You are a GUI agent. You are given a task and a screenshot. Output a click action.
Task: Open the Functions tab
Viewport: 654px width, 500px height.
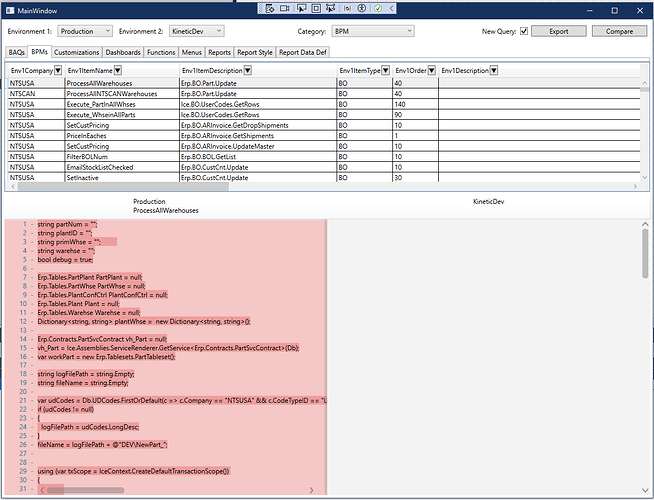(161, 52)
